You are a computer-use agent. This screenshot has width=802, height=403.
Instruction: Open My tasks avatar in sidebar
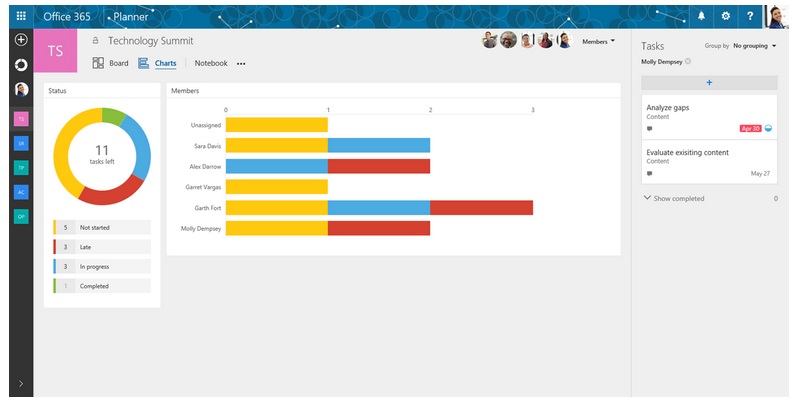21,89
